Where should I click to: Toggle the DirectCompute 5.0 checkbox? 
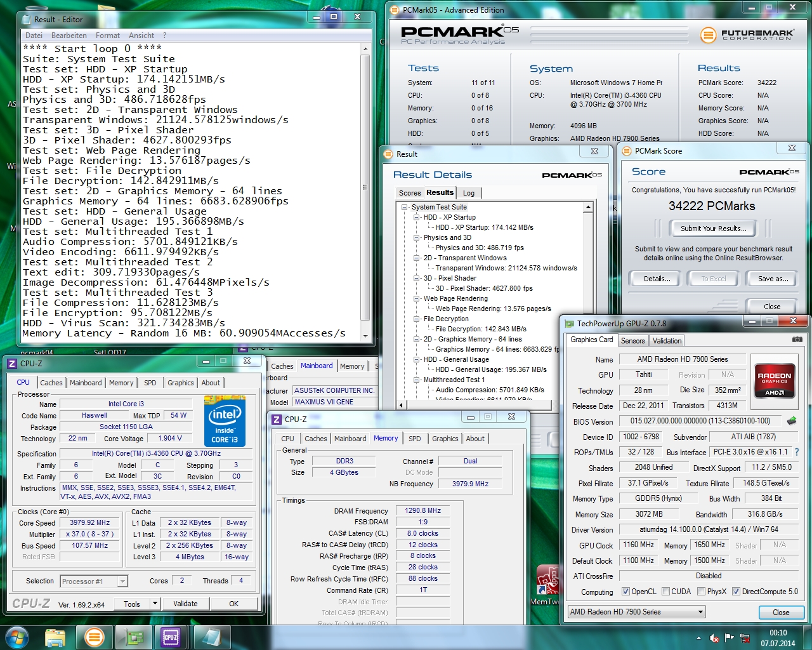736,592
